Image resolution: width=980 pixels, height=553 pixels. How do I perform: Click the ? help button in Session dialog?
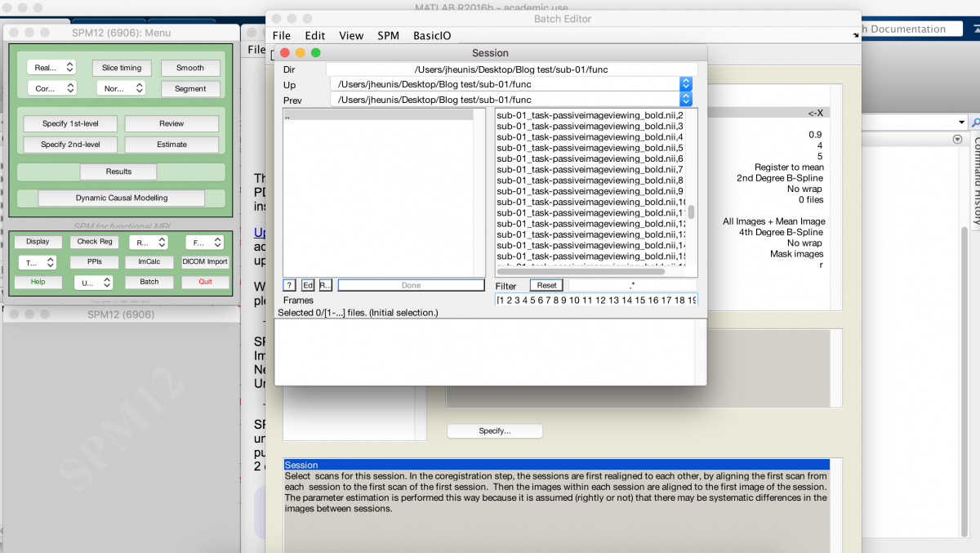click(x=289, y=285)
